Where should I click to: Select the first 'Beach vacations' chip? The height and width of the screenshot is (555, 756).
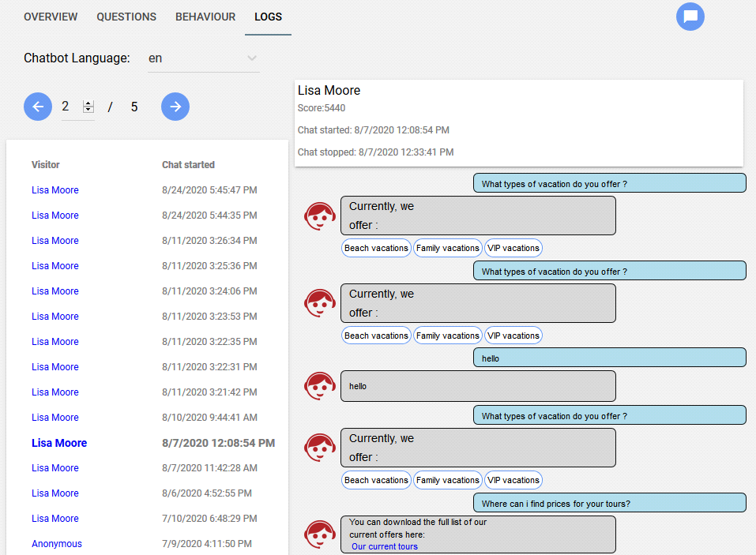point(376,248)
